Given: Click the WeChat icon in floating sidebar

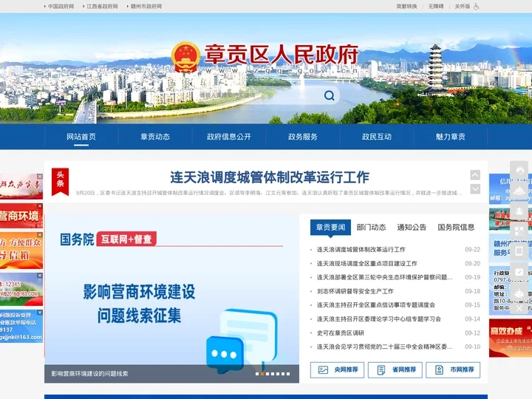Looking at the screenshot, I should (x=519, y=170).
